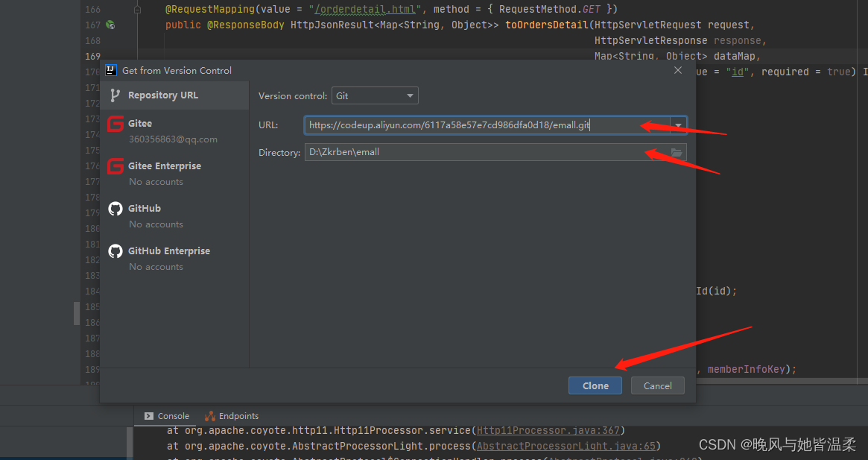Click the toOrdersDetail method name in editor

point(547,25)
